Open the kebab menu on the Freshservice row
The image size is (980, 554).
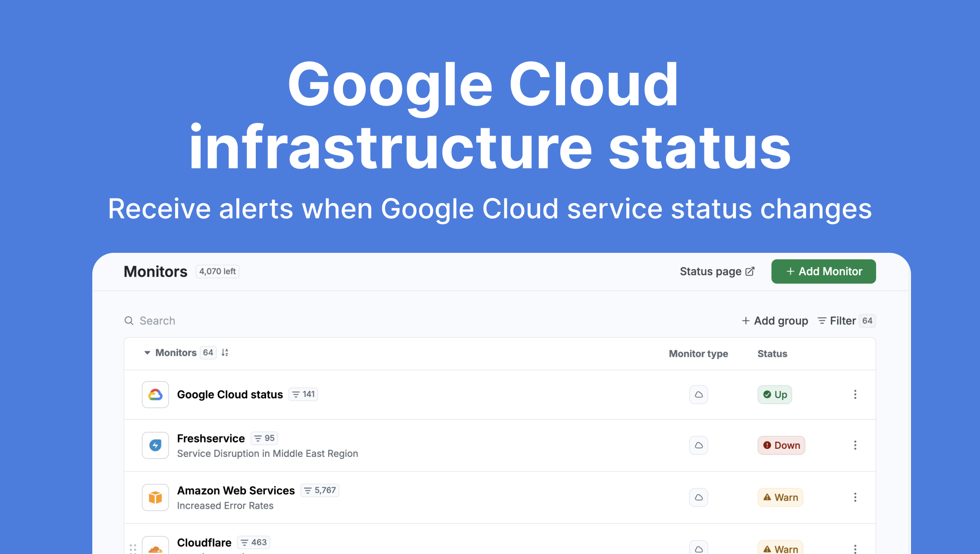[x=855, y=445]
